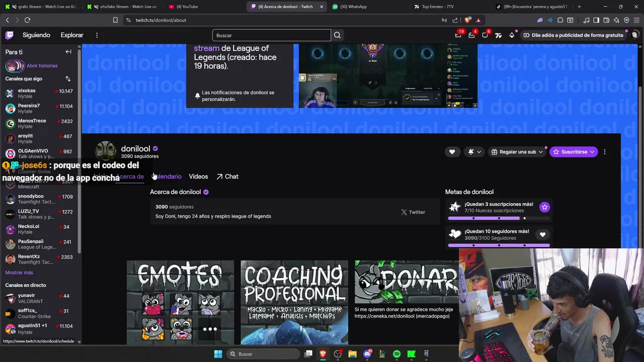The width and height of the screenshot is (644, 362).
Task: Reload the page
Action: [27, 20]
